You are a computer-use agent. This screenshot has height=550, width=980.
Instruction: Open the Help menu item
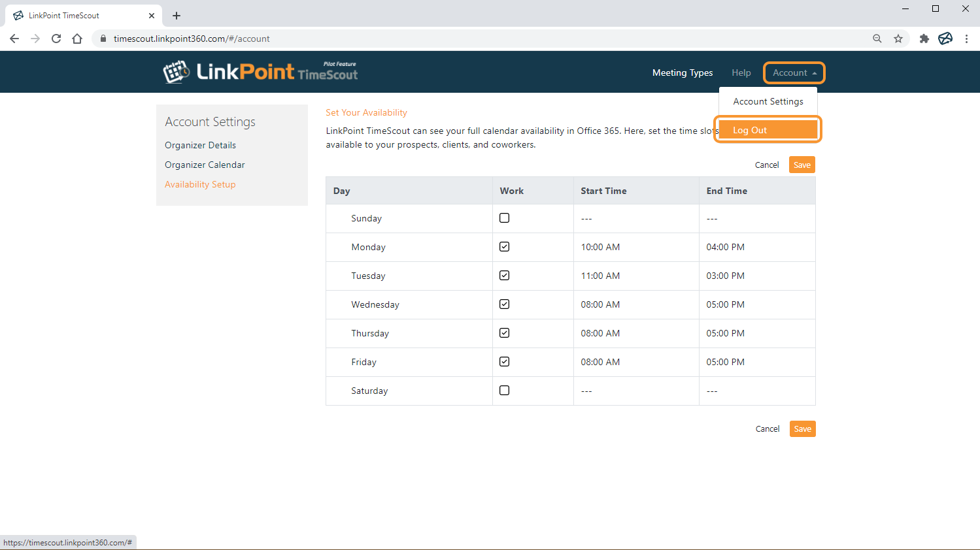coord(741,73)
